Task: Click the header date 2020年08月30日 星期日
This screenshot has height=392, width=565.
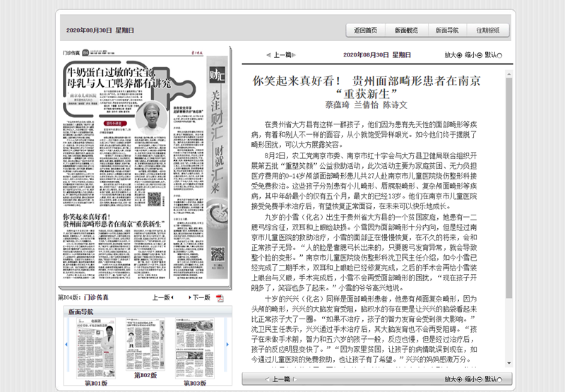Action: point(100,30)
